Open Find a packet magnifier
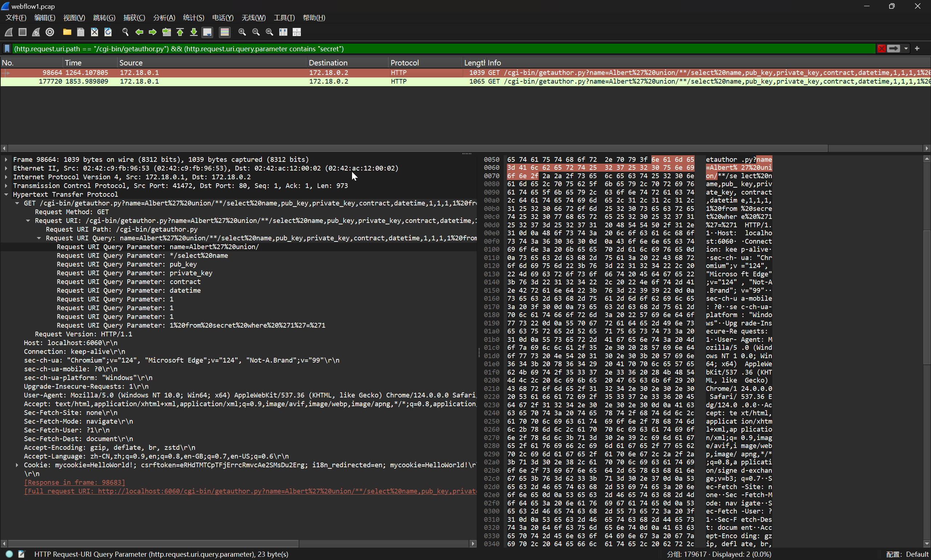This screenshot has width=931, height=560. click(125, 32)
